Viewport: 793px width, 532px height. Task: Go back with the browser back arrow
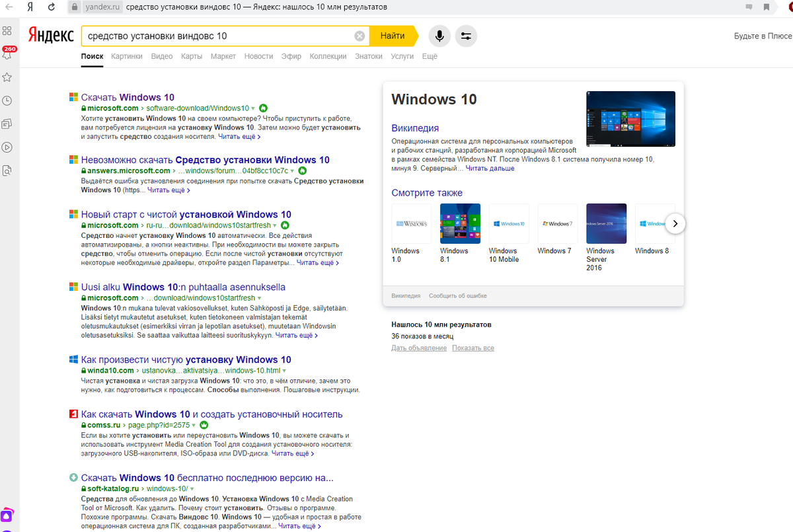[x=10, y=7]
